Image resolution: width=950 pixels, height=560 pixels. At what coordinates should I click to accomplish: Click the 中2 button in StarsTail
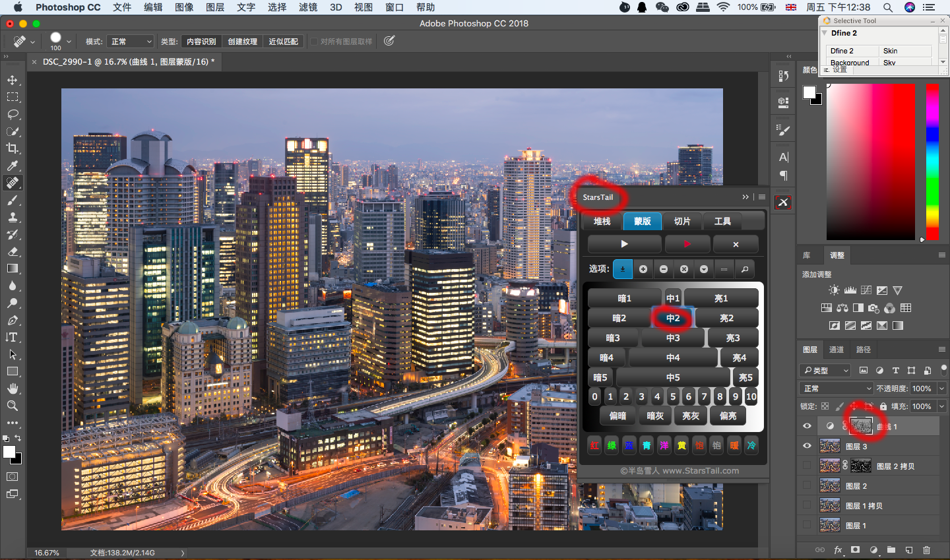(672, 318)
